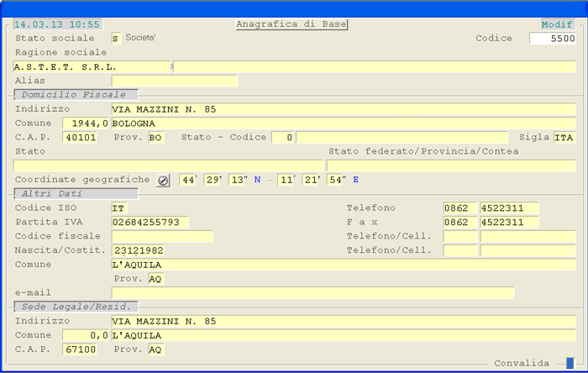Click the Modif button
588x373 pixels.
[x=558, y=24]
